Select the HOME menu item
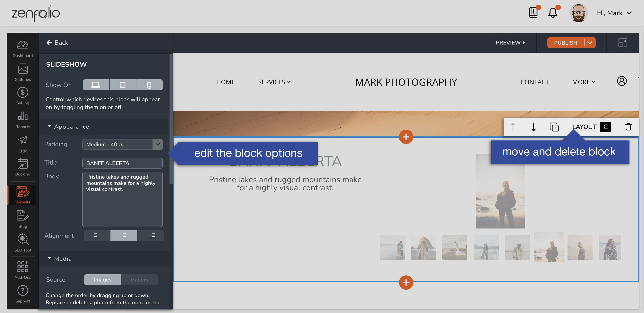The height and width of the screenshot is (313, 644). [226, 81]
